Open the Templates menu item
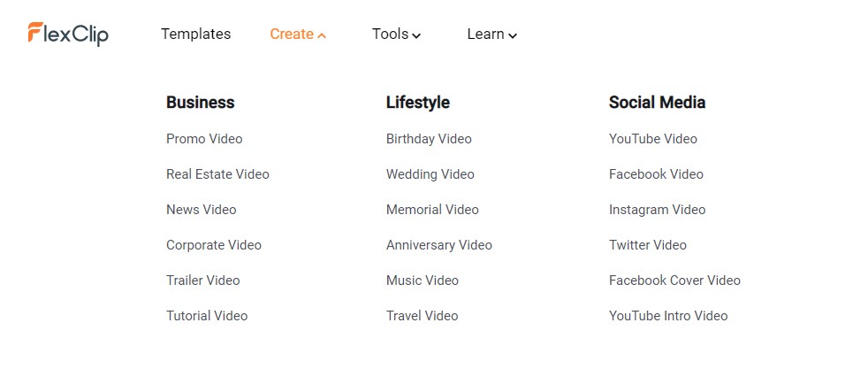 point(196,35)
